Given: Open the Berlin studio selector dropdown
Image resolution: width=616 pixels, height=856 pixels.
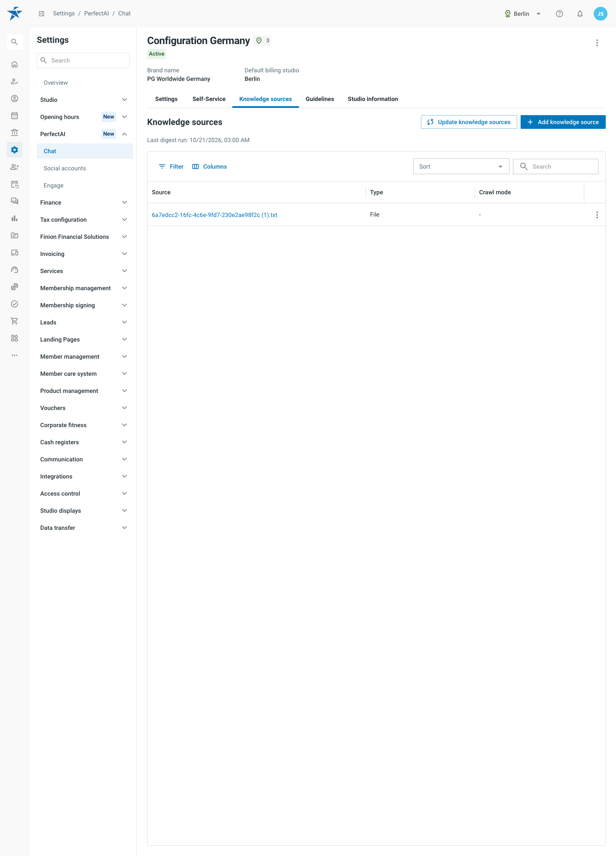Looking at the screenshot, I should click(523, 14).
